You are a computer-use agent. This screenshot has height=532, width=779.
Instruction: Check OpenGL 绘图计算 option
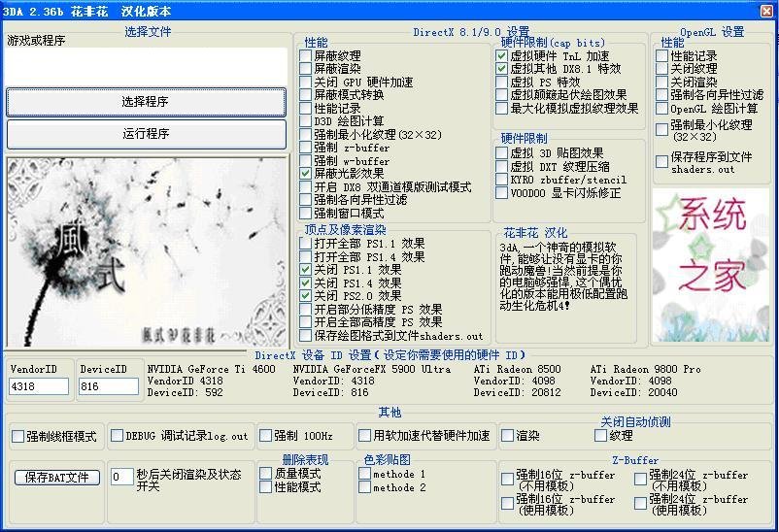[661, 108]
